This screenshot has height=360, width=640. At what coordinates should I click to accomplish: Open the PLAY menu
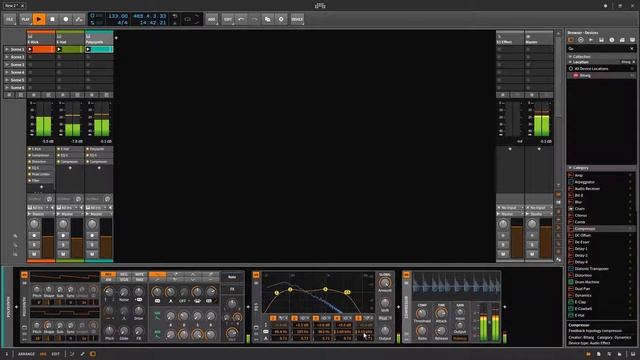(25, 19)
